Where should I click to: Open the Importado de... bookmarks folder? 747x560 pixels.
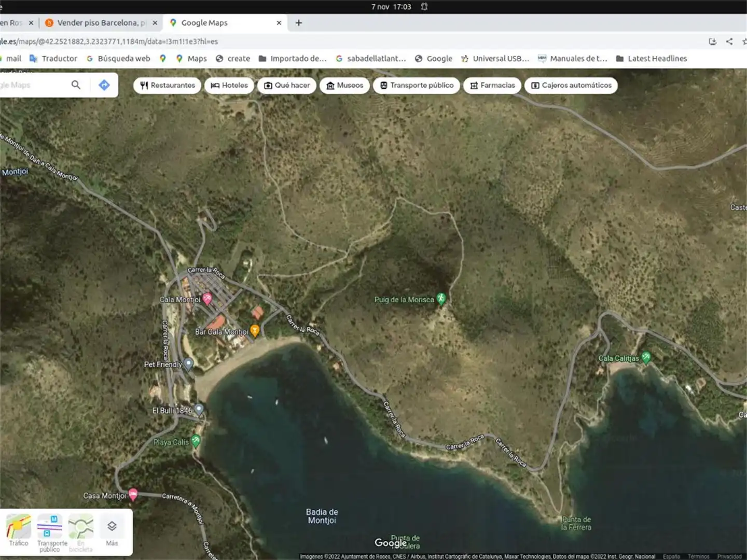(293, 59)
